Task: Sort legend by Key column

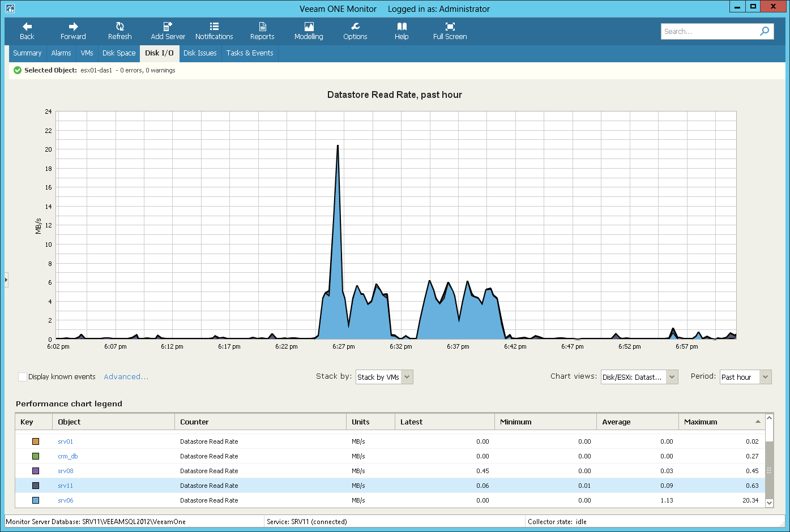Action: (x=34, y=422)
